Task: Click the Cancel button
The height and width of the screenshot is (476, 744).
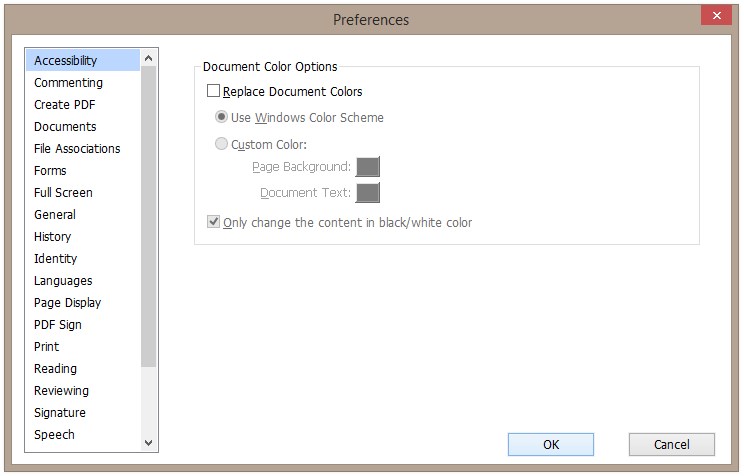Action: [x=671, y=444]
